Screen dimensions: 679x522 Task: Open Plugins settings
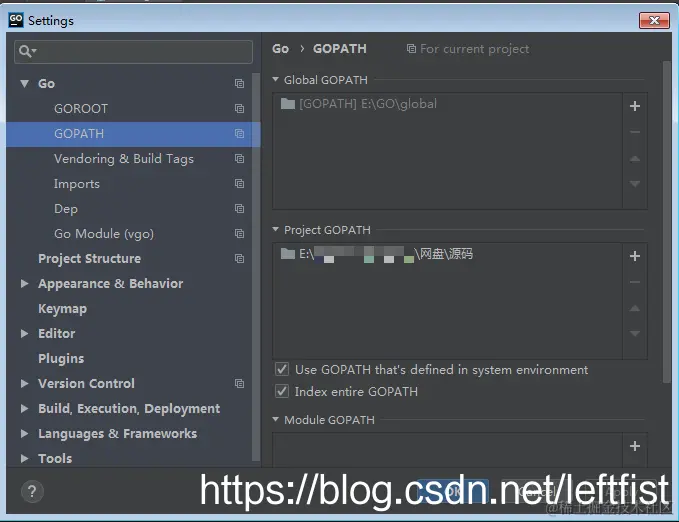61,359
